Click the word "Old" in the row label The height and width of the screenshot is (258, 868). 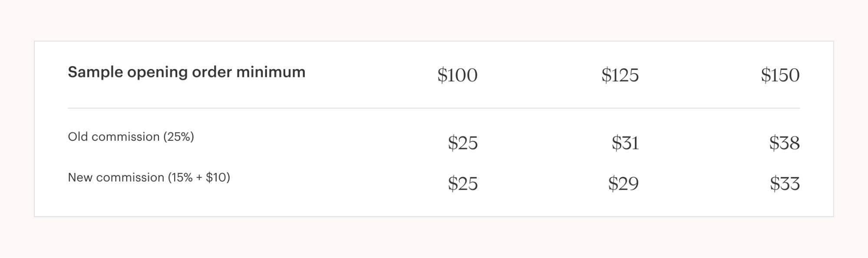click(78, 137)
